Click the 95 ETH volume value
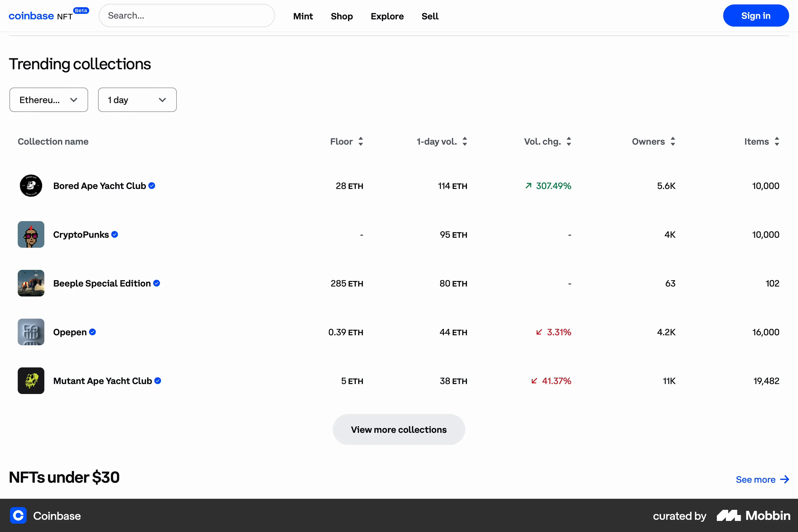Viewport: 798px width, 532px height. [454, 235]
